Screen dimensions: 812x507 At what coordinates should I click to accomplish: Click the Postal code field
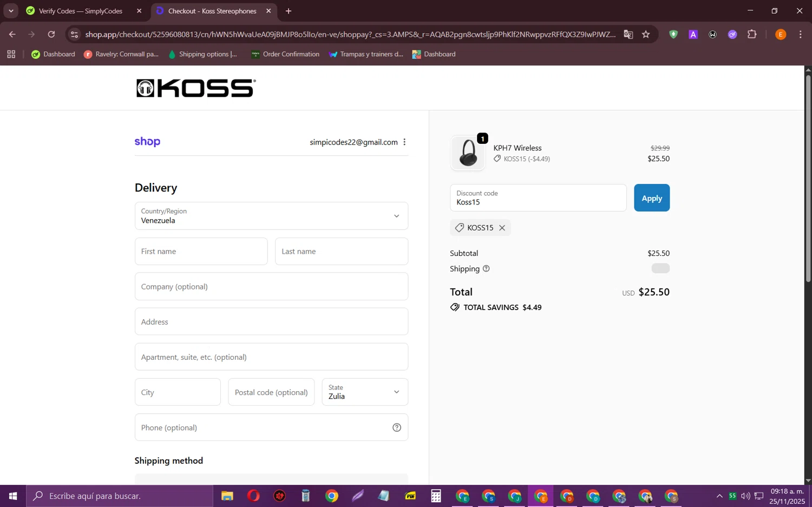[271, 392]
